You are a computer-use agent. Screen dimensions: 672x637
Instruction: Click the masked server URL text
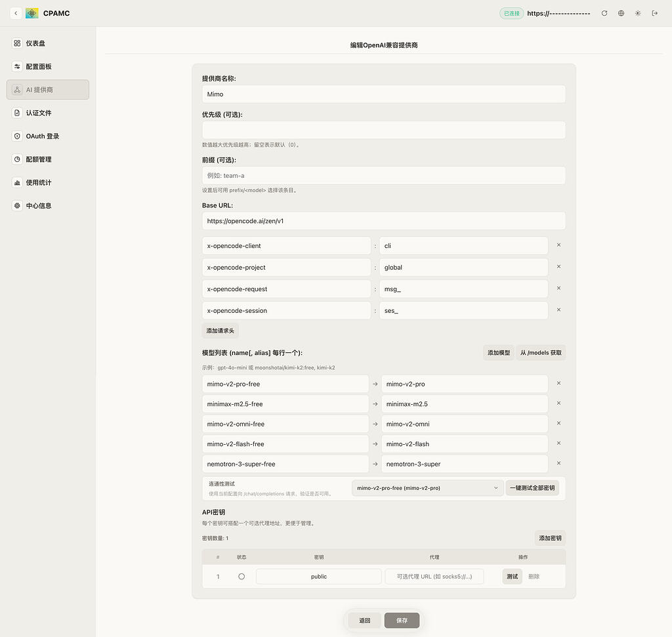(x=559, y=13)
